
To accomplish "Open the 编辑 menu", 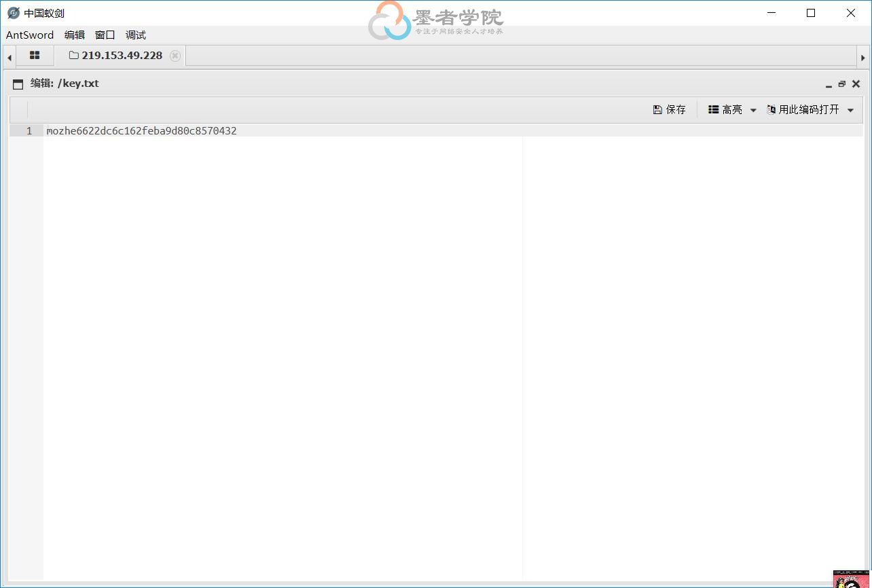I will pos(75,35).
